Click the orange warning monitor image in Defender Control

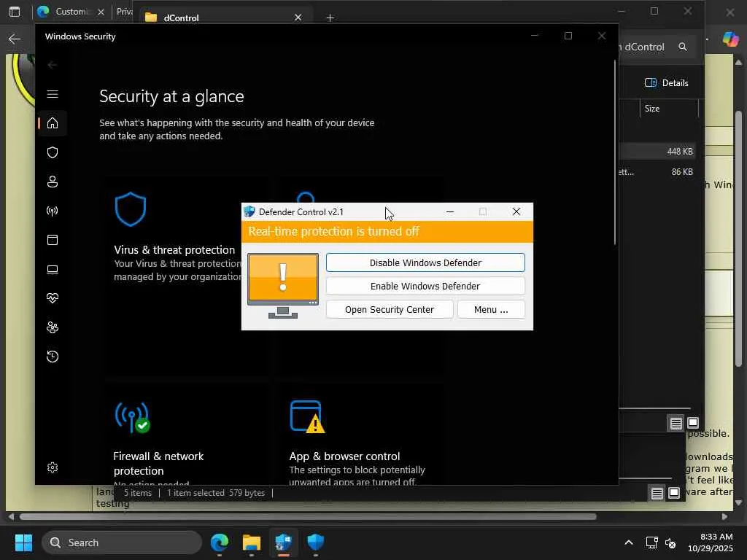click(x=283, y=286)
